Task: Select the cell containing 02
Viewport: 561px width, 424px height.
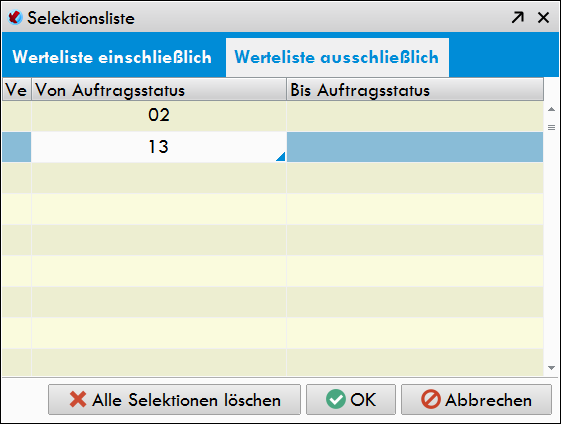Action: point(159,116)
